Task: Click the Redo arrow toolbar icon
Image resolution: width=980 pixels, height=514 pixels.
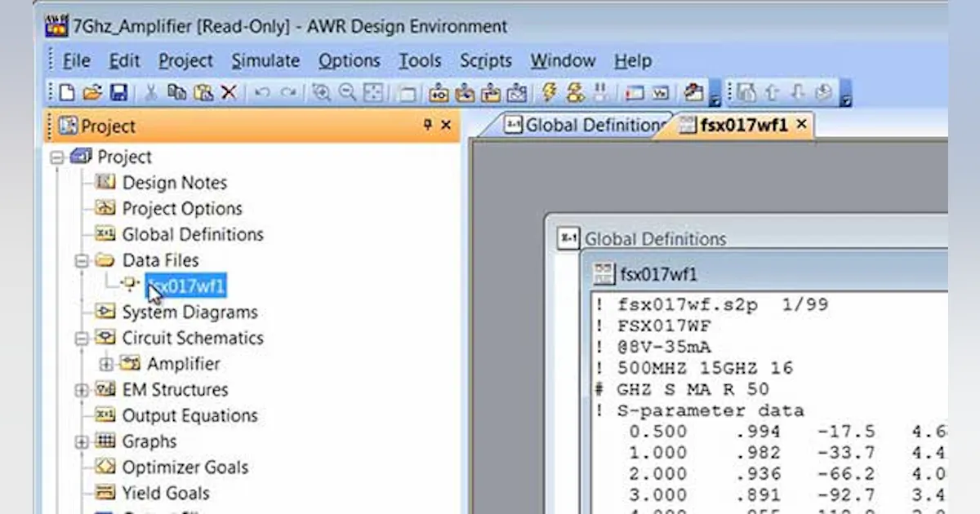Action: pyautogui.click(x=288, y=93)
